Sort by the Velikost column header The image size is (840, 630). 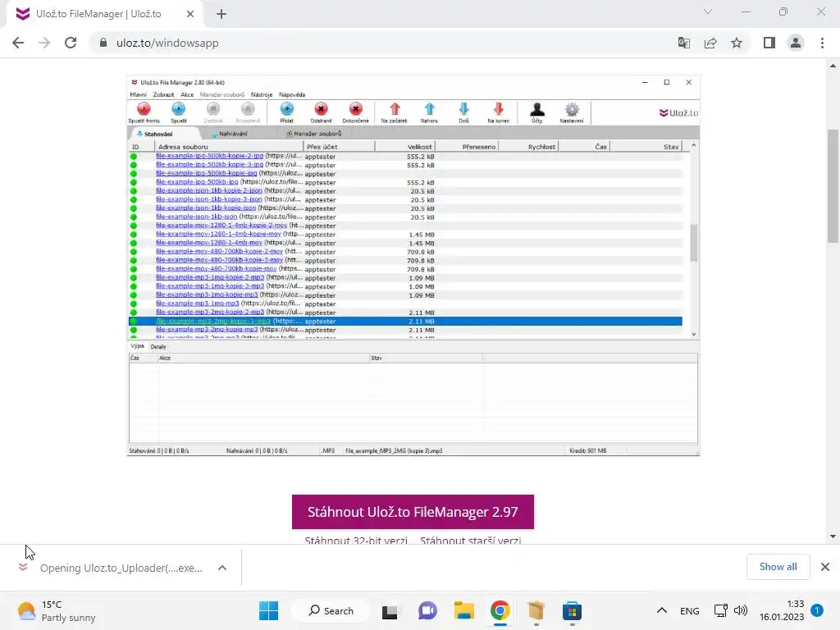(405, 146)
